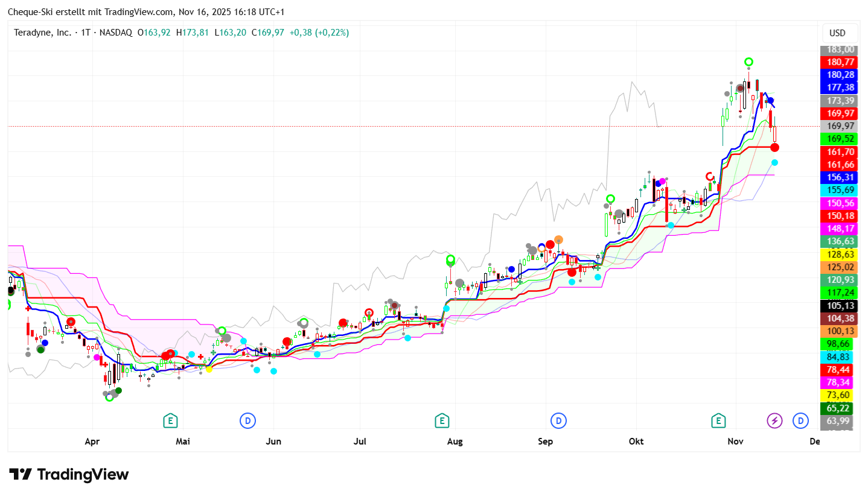This screenshot has width=868, height=497.
Task: Click the Apr label on the time axis
Action: click(92, 442)
